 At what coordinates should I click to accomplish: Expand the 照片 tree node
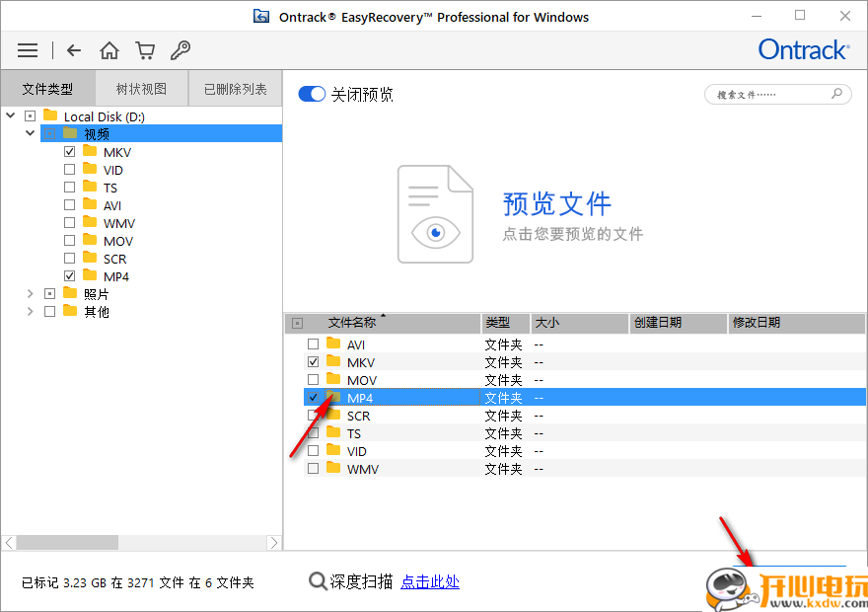(30, 293)
